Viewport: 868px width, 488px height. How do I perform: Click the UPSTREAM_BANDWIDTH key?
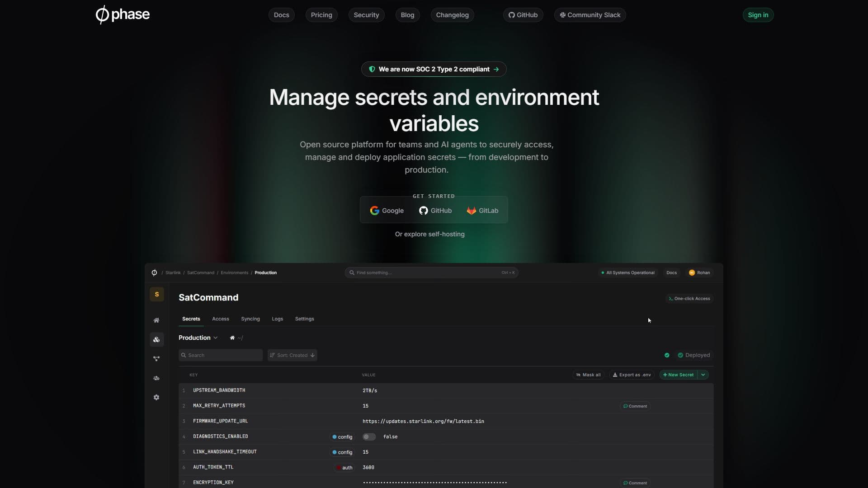[219, 390]
